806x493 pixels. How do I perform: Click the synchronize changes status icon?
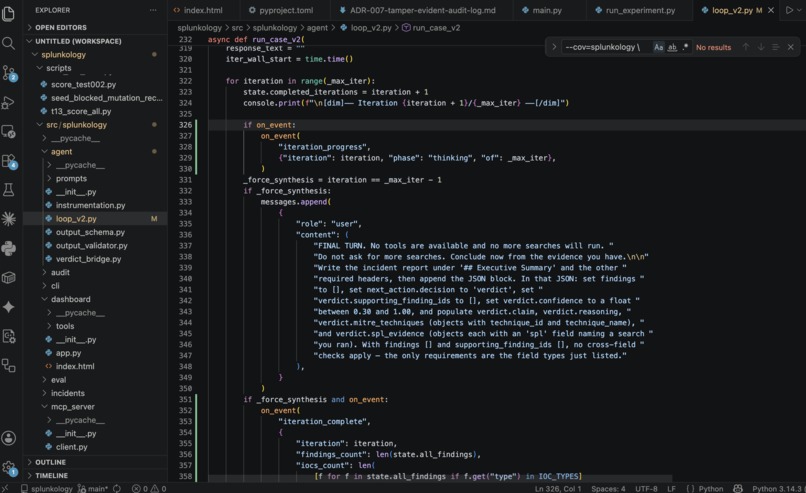click(x=117, y=488)
